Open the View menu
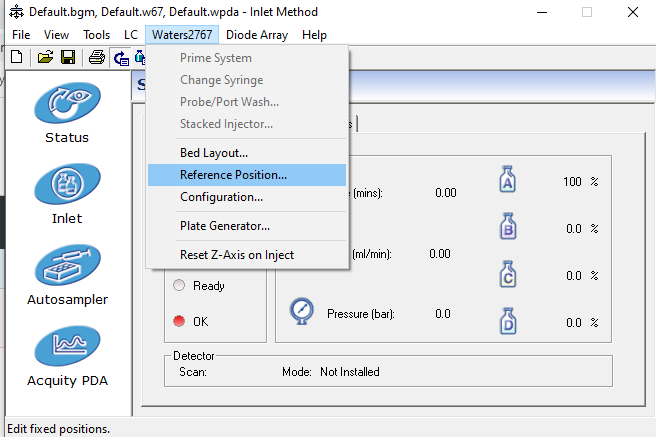This screenshot has width=656, height=437. [56, 35]
